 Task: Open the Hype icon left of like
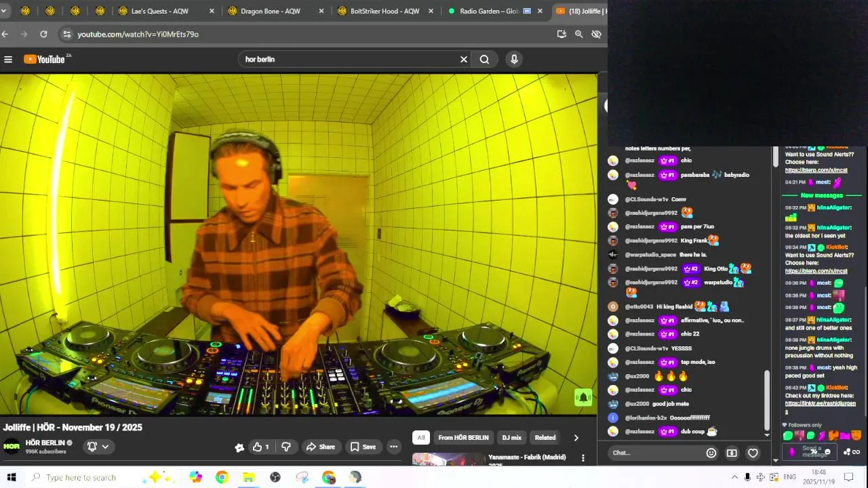tap(239, 447)
